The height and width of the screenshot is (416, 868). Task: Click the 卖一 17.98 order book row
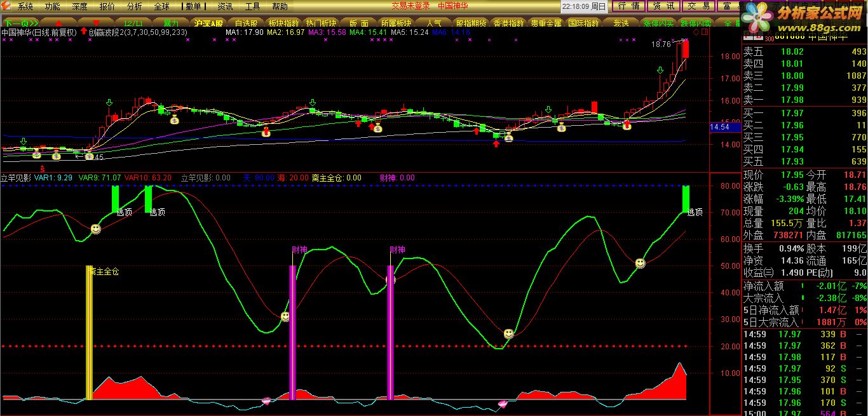point(804,100)
